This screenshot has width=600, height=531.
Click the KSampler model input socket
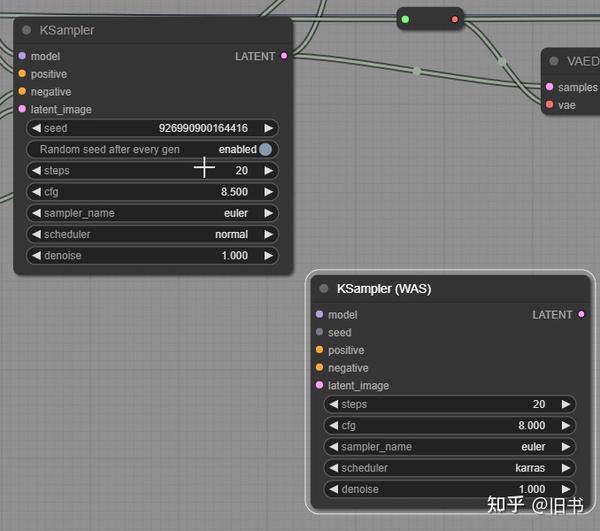click(22, 56)
